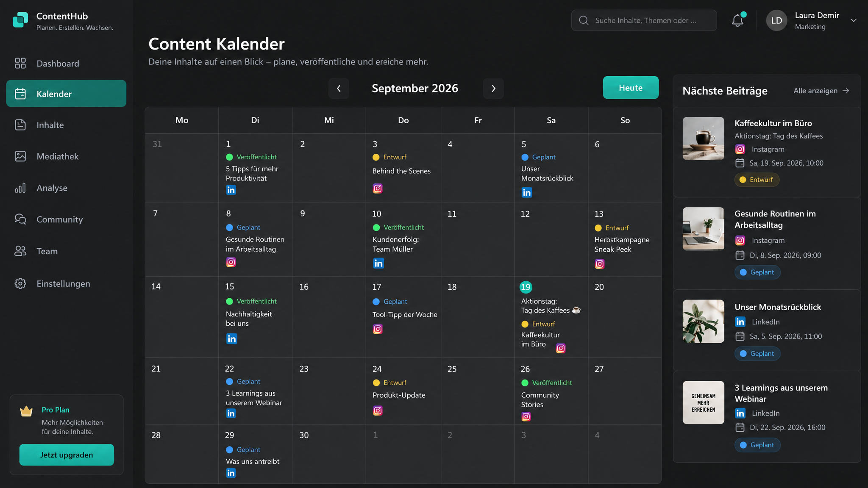
Task: Click the Geplant badge on Gesunde Routinen card
Action: [x=757, y=272]
